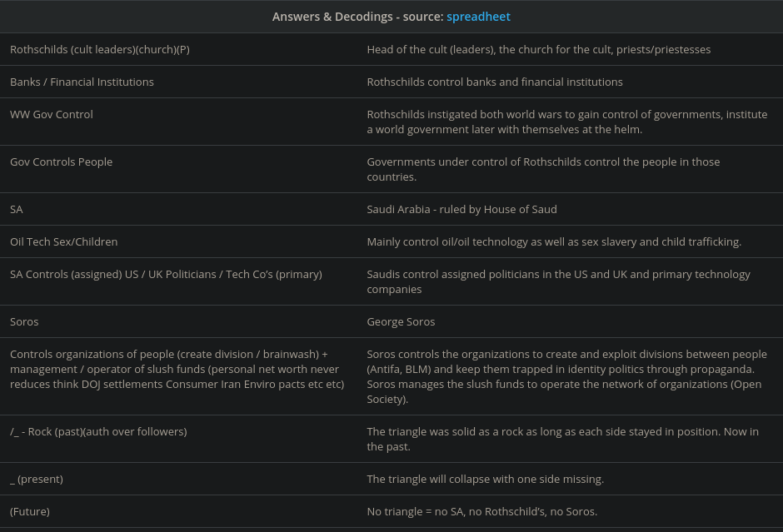
Task: Open the spreadheet source link
Action: click(478, 17)
